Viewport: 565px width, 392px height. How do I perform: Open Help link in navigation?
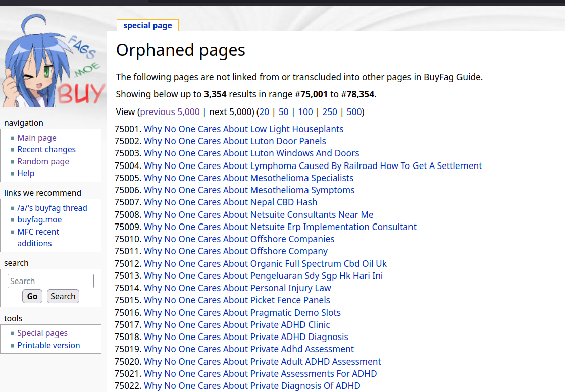coord(26,173)
